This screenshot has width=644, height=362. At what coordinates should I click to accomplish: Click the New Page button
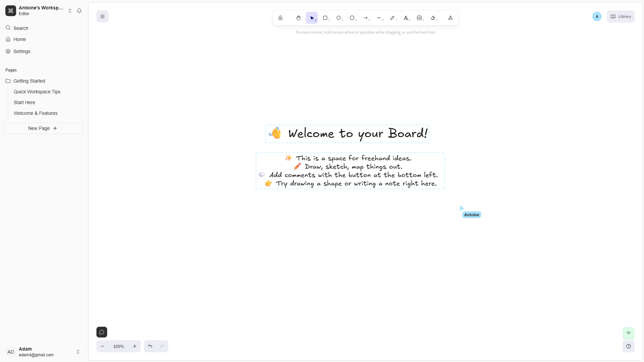43,128
